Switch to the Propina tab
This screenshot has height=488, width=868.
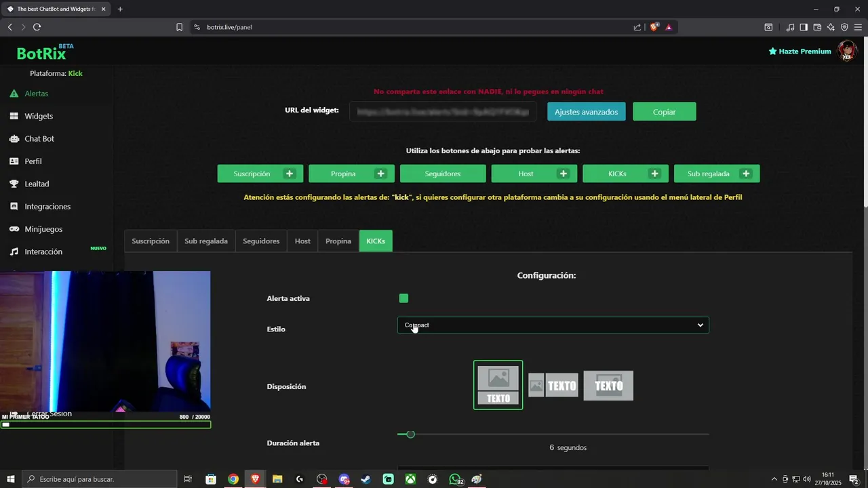tap(338, 241)
